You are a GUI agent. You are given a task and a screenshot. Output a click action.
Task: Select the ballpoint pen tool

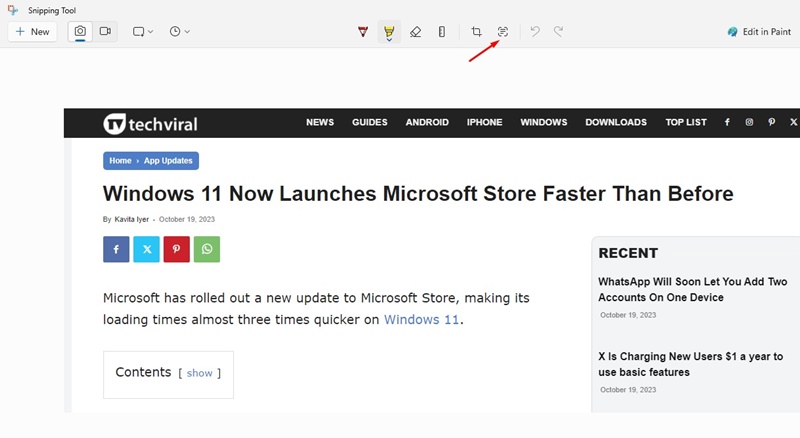coord(363,32)
